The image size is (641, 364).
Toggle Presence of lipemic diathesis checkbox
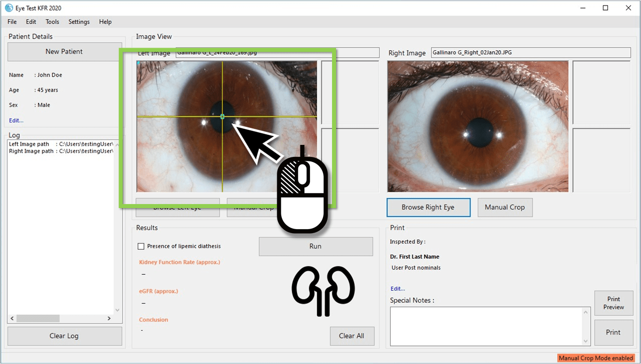pos(141,246)
